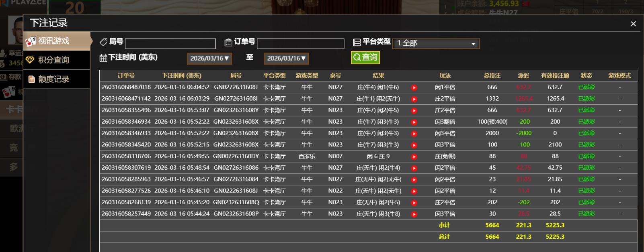The width and height of the screenshot is (644, 252).
Task: Focus the 局号 input field
Action: click(x=170, y=43)
